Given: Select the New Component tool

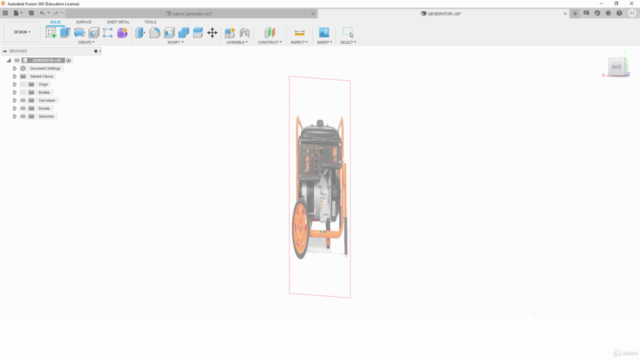Looking at the screenshot, I should (x=230, y=33).
